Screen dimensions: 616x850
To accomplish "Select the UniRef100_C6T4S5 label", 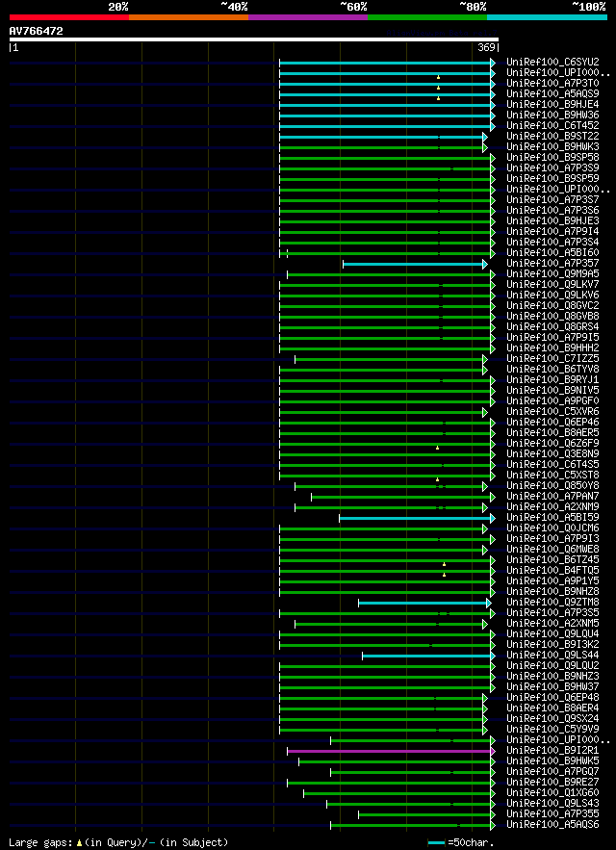I will pyautogui.click(x=552, y=465).
